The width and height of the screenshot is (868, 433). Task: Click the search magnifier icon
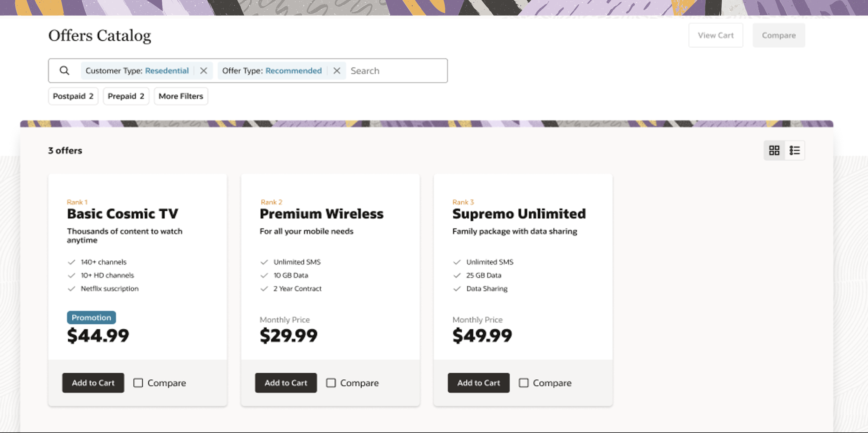coord(65,70)
